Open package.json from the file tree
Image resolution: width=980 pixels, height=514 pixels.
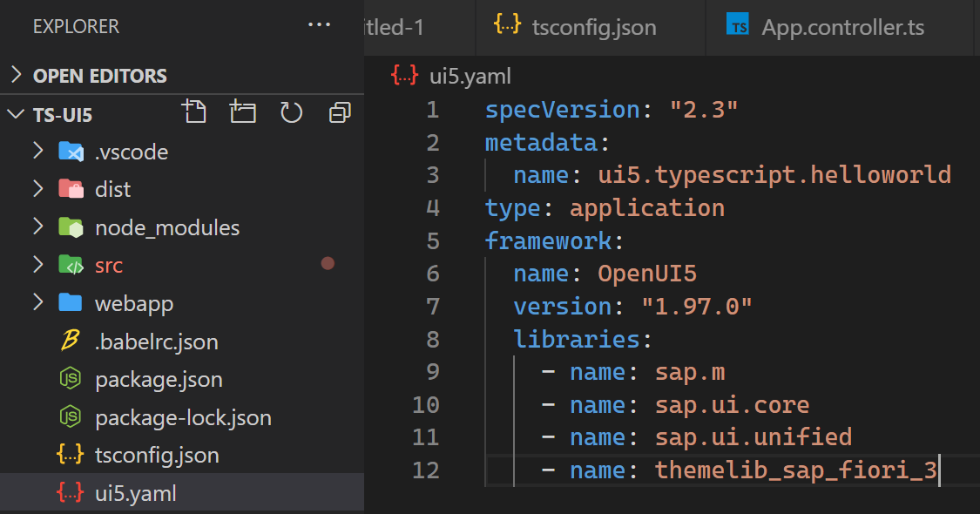(x=159, y=380)
